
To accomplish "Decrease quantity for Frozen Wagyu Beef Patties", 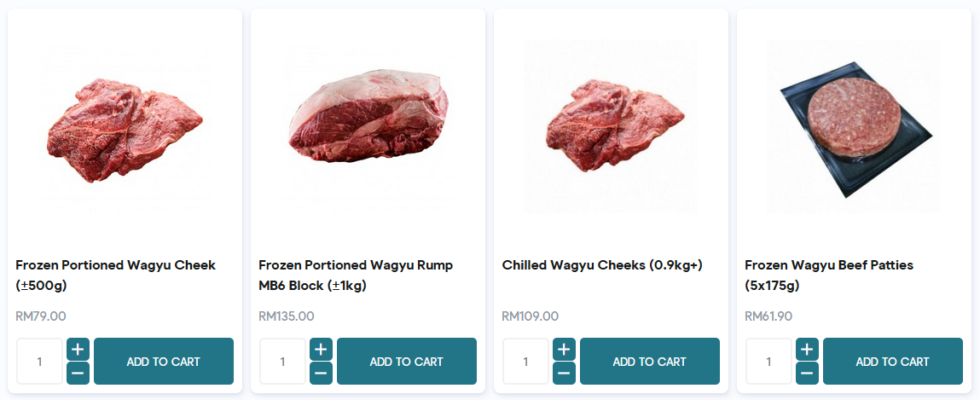I will (x=807, y=373).
